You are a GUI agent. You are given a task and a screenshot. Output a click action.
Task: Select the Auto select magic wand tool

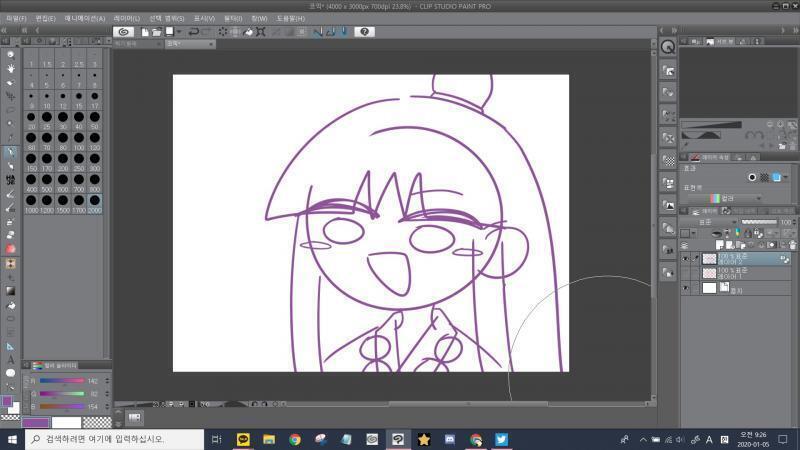pyautogui.click(x=10, y=124)
